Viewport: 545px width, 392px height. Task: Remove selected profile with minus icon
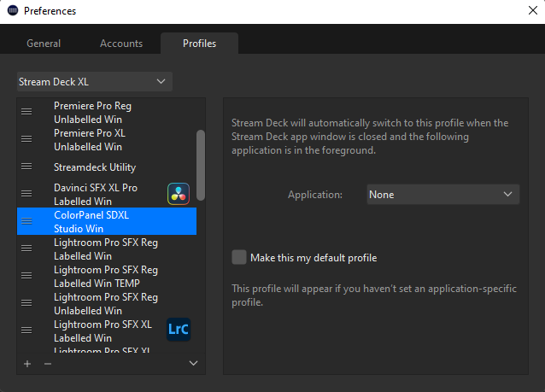[48, 364]
